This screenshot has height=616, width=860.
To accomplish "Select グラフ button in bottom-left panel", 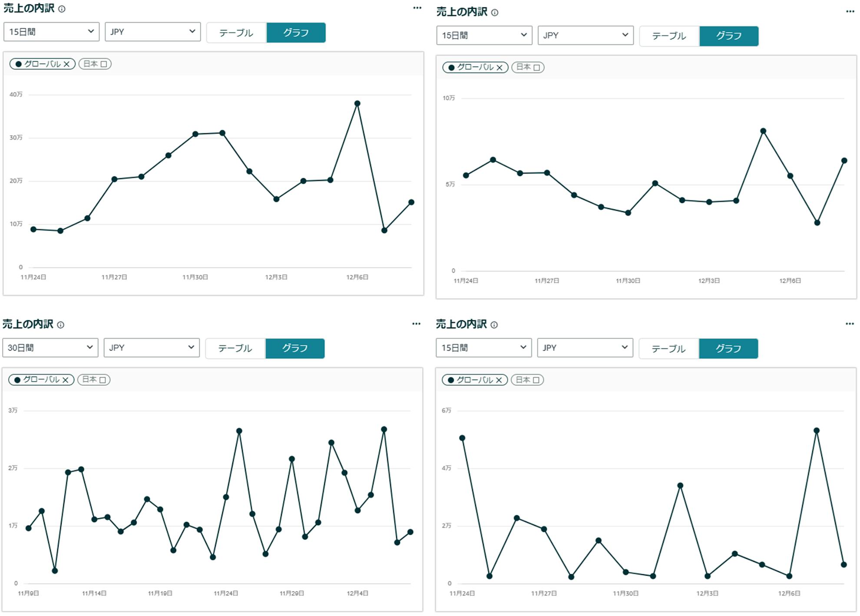I will point(295,348).
